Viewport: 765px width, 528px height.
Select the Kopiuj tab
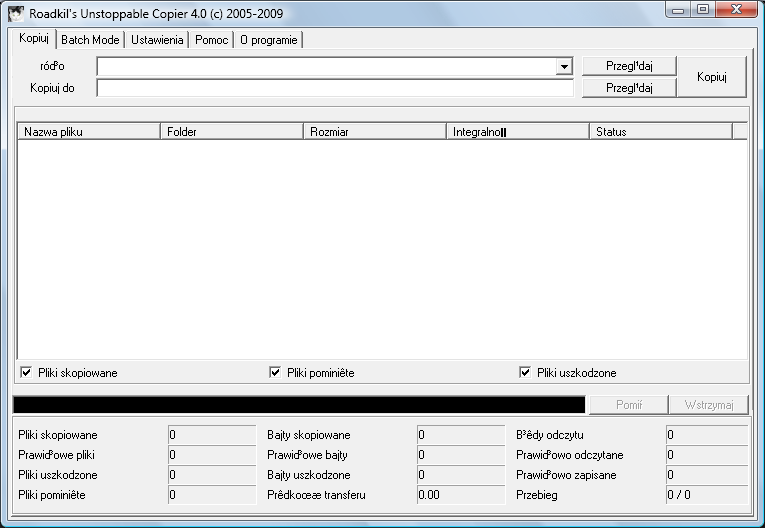click(x=34, y=39)
